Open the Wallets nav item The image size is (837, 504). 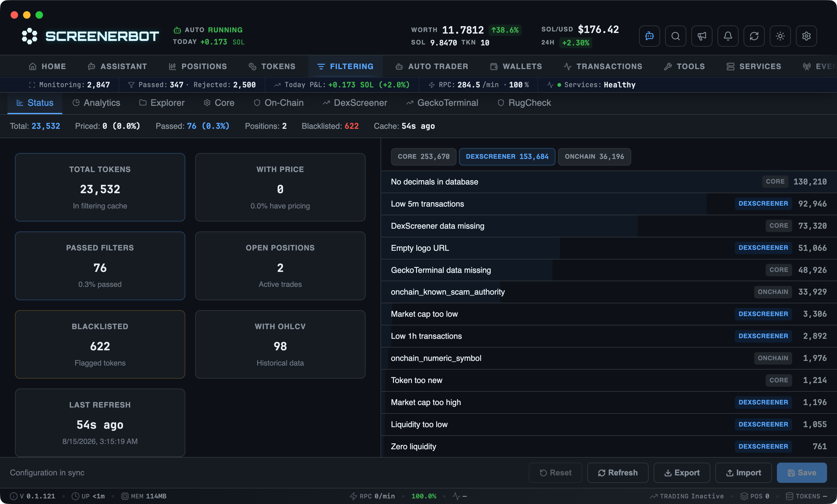(516, 67)
